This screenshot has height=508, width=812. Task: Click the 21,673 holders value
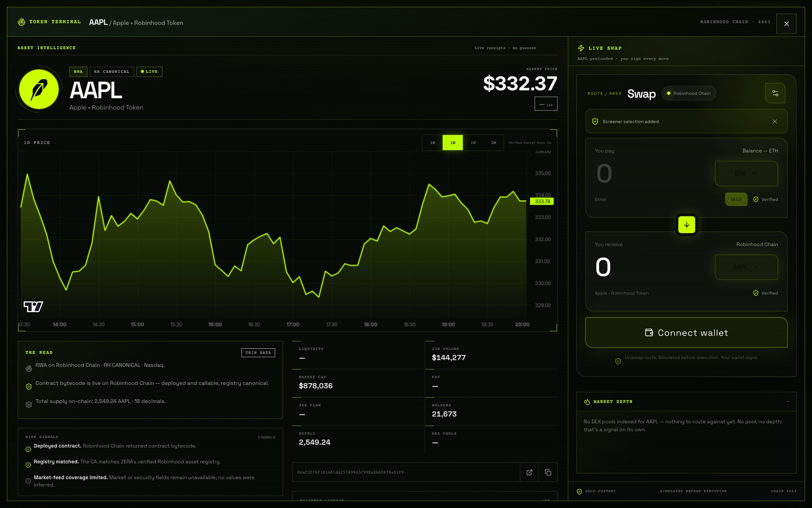444,414
